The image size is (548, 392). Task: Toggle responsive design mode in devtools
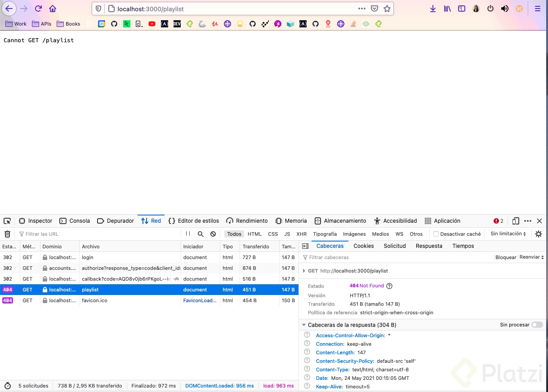516,220
